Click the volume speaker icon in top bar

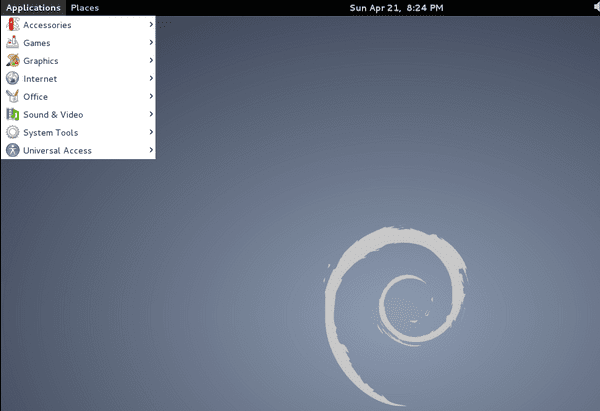point(597,7)
